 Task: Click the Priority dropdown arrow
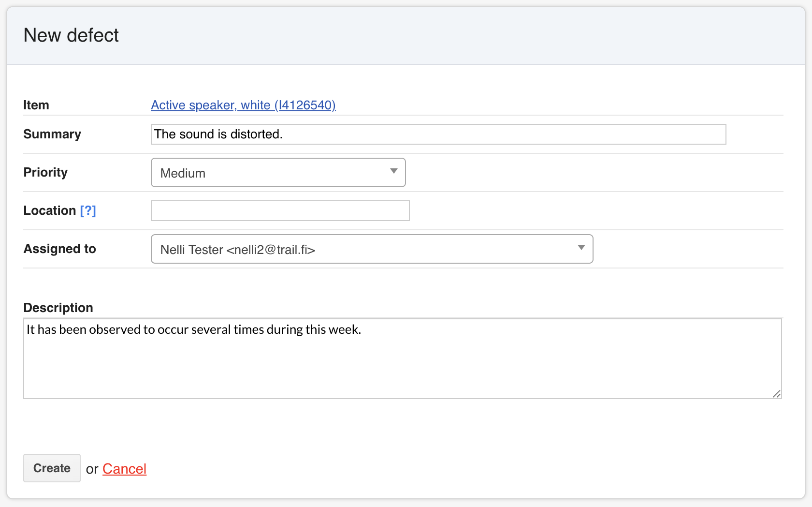coord(394,171)
